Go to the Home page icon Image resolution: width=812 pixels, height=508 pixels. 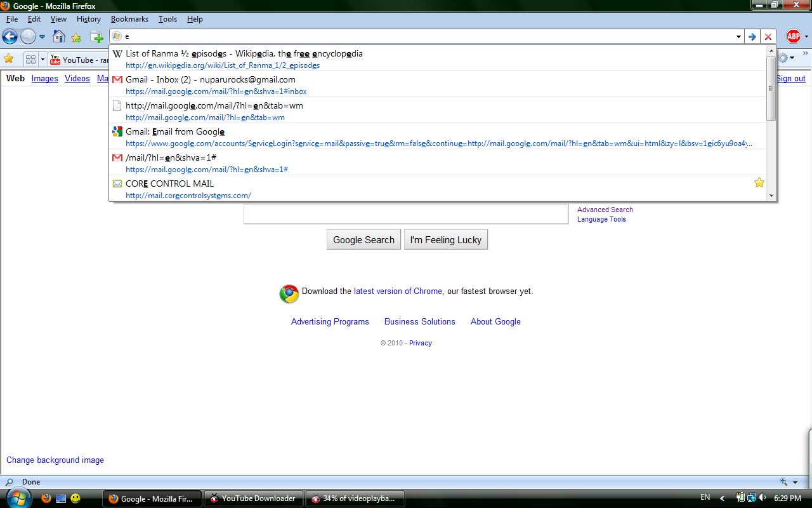pyautogui.click(x=58, y=36)
